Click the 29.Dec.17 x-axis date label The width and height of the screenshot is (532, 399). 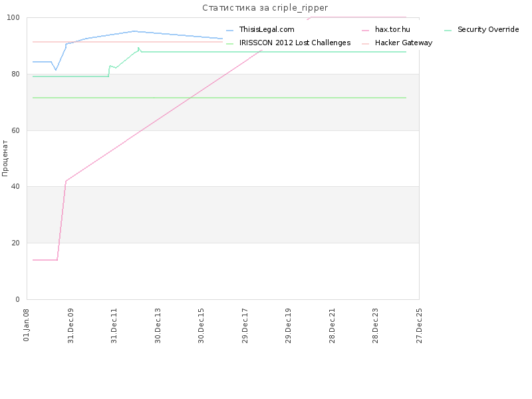(x=245, y=326)
